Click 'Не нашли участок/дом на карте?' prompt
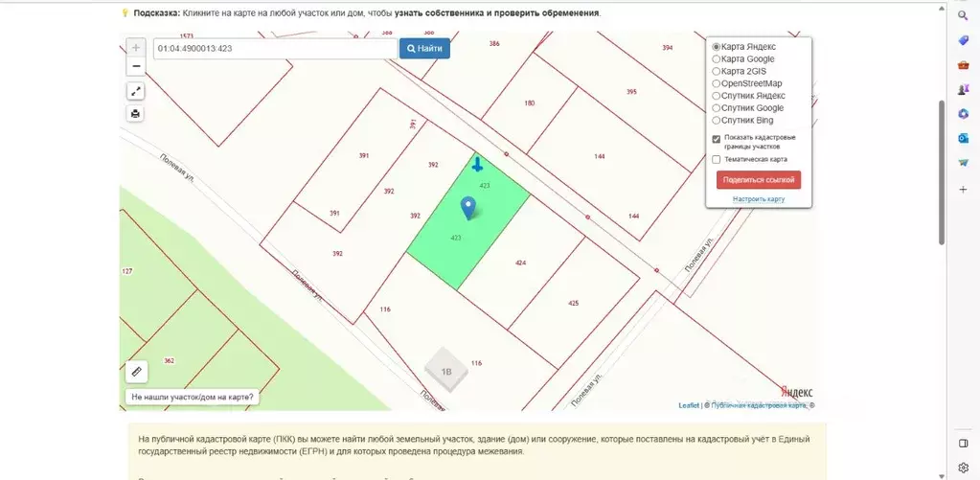The image size is (980, 480). (194, 397)
